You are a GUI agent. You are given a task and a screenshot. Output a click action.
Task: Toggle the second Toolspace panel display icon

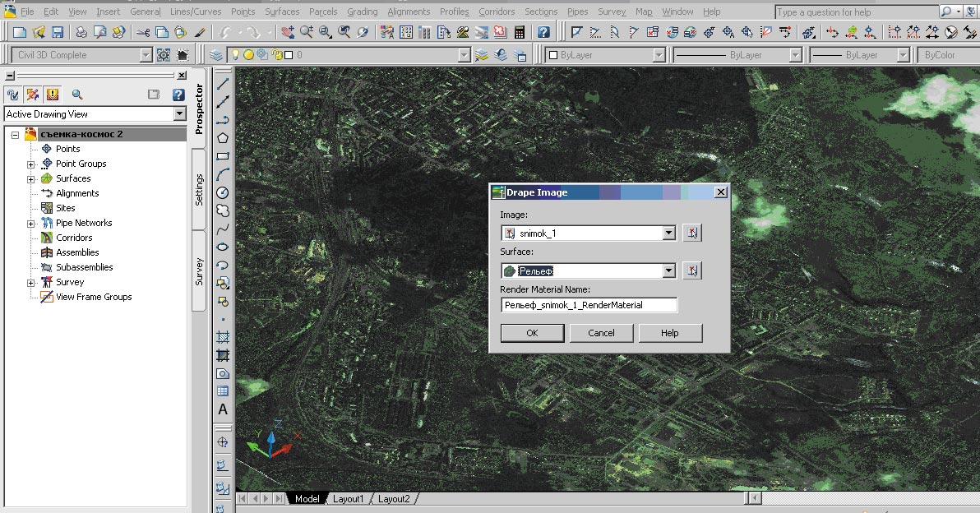pos(33,95)
